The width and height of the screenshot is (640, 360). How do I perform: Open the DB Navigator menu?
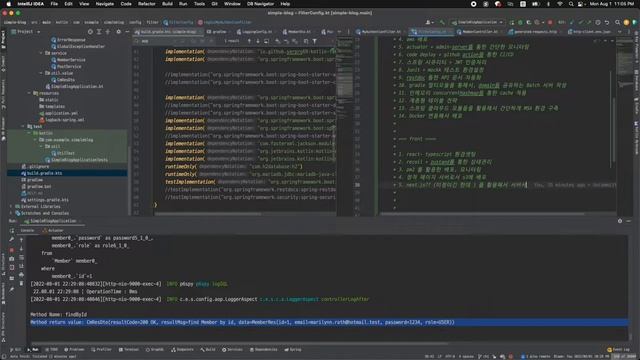coord(260,4)
